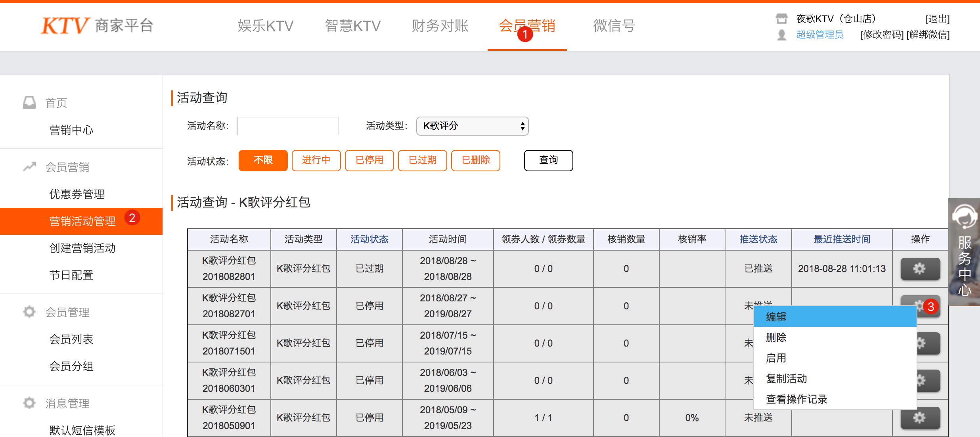The image size is (980, 437).
Task: Choose 复制活动 in the context menu
Action: (835, 378)
